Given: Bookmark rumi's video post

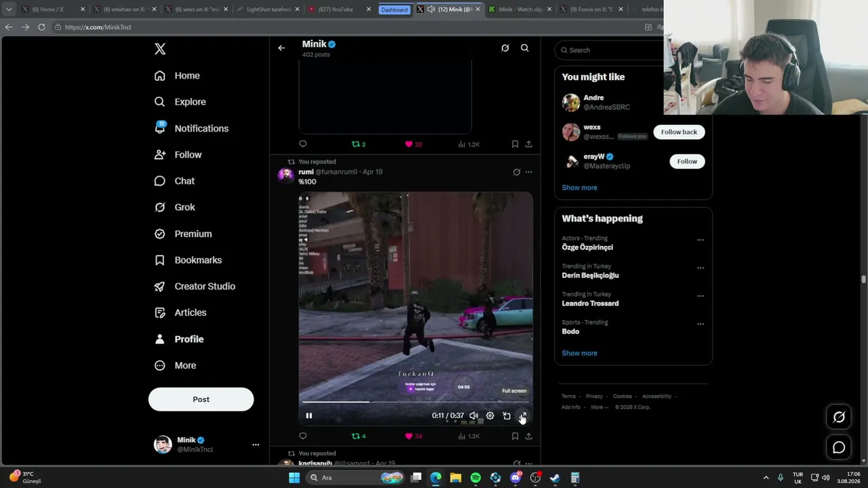Looking at the screenshot, I should point(515,436).
